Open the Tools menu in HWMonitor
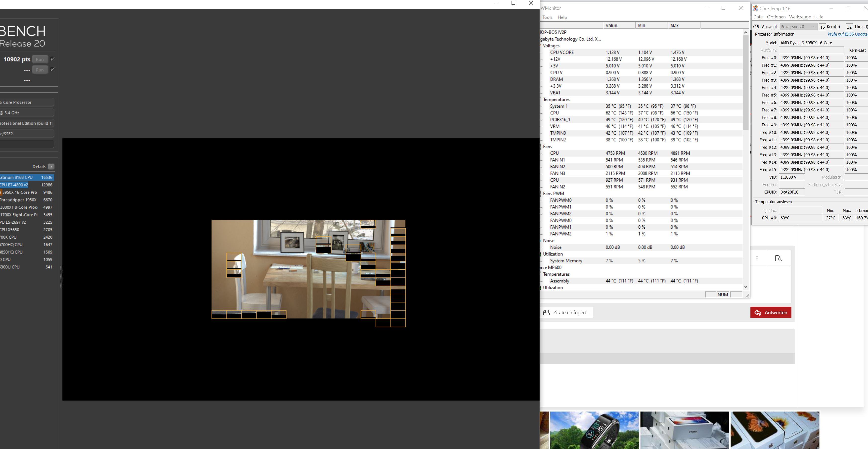The width and height of the screenshot is (868, 449). coord(547,17)
